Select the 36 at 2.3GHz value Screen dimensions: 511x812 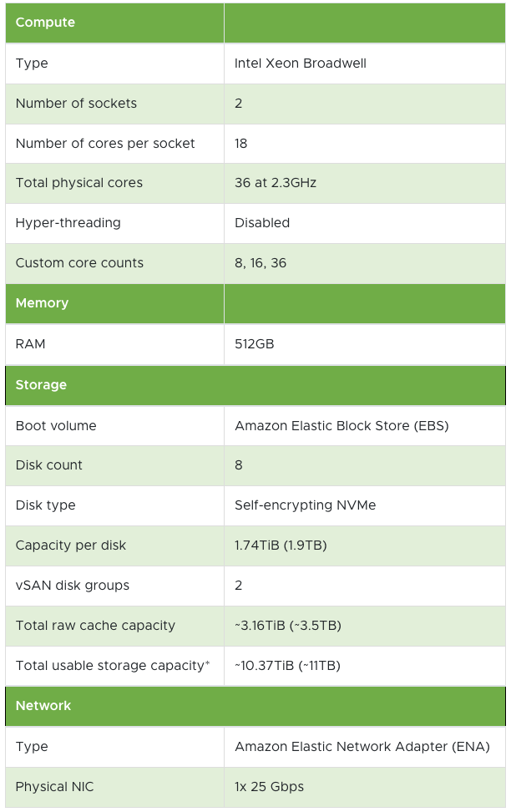[276, 183]
